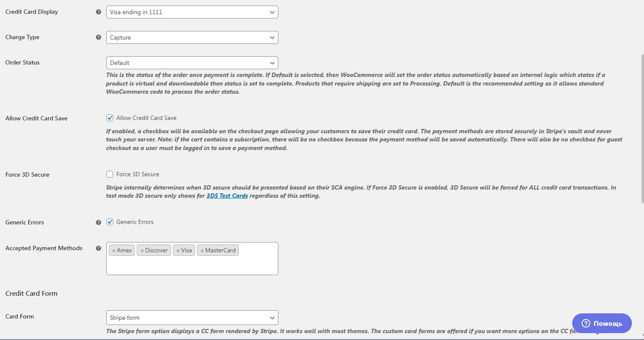This screenshot has width=644, height=340.
Task: Expand Charge Type dropdown
Action: 192,37
